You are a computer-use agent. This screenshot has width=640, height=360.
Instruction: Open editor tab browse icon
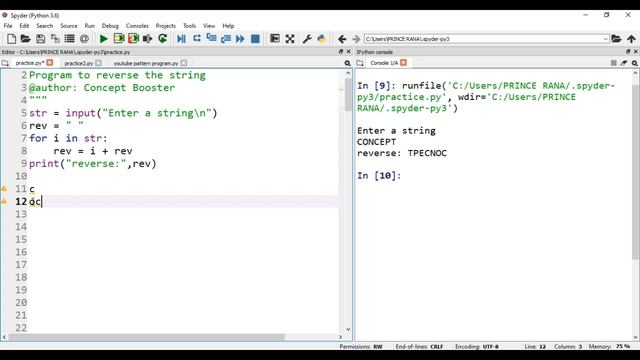click(x=5, y=63)
